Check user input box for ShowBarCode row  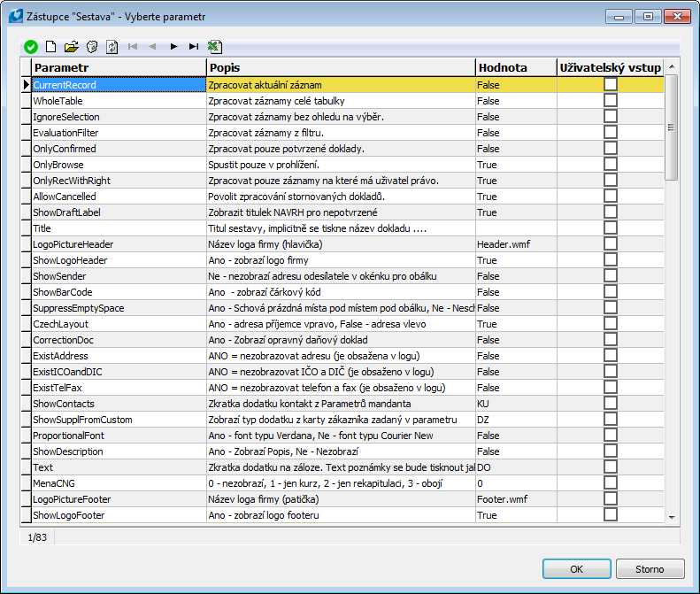[610, 292]
